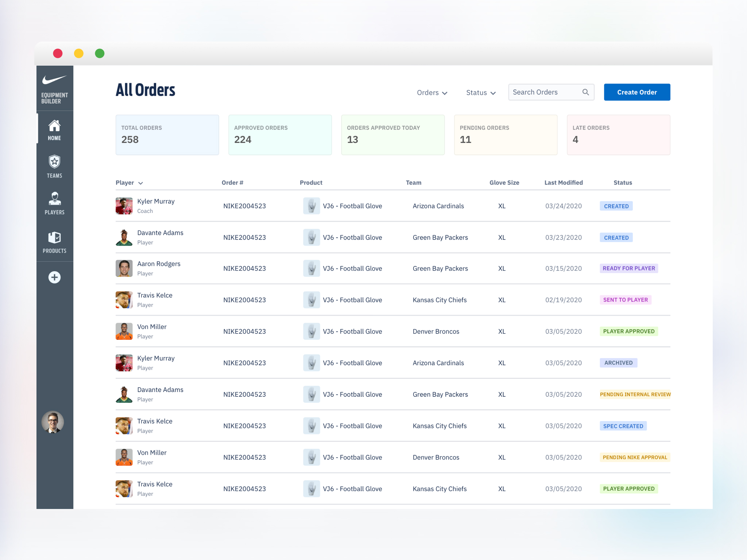Click the SENT TO PLAYER status badge
This screenshot has height=560, width=747.
625,300
